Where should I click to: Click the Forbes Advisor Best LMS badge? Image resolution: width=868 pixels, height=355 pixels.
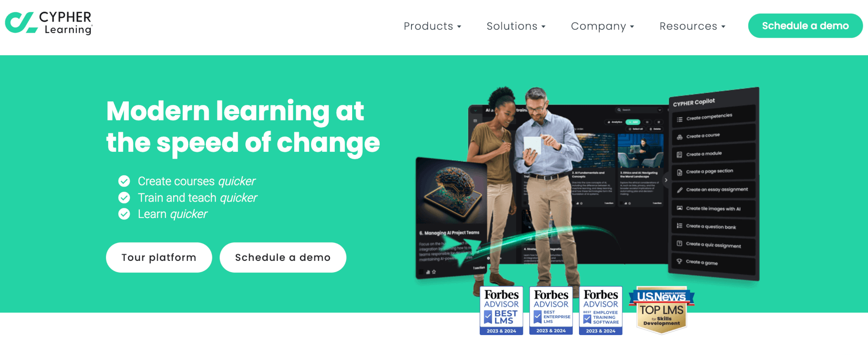[x=501, y=311]
